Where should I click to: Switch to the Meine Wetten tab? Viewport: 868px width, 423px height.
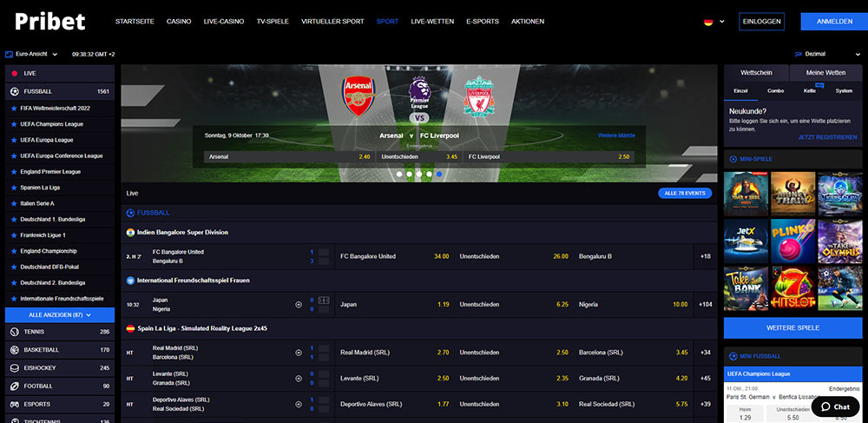click(825, 73)
